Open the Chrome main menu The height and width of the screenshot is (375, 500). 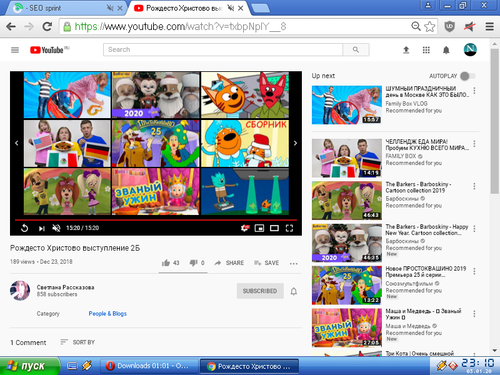pyautogui.click(x=489, y=27)
